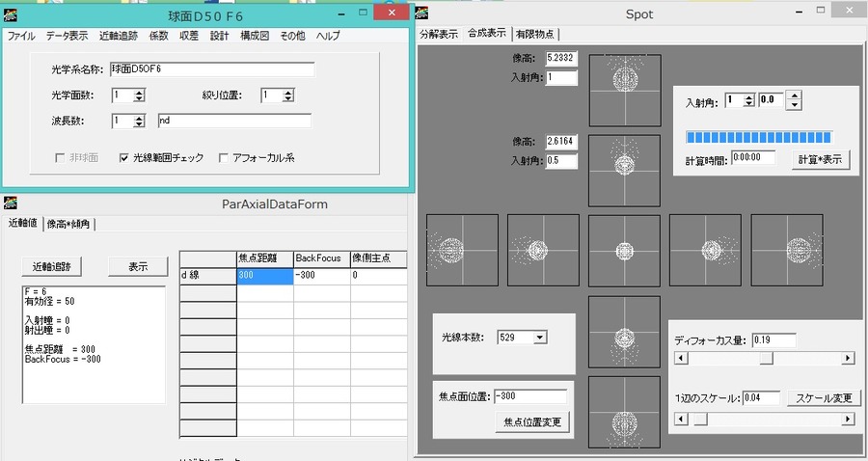
Task: Click the scale slider left arrow
Action: point(682,420)
